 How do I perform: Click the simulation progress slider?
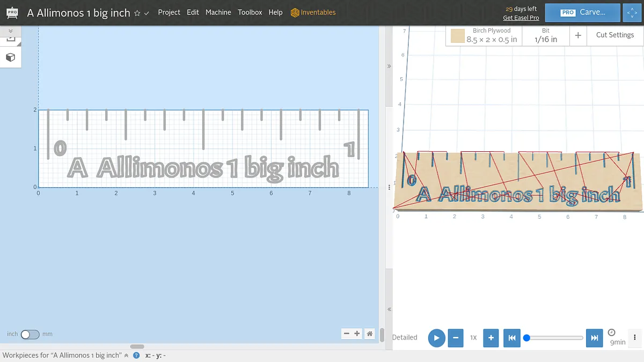tap(554, 338)
